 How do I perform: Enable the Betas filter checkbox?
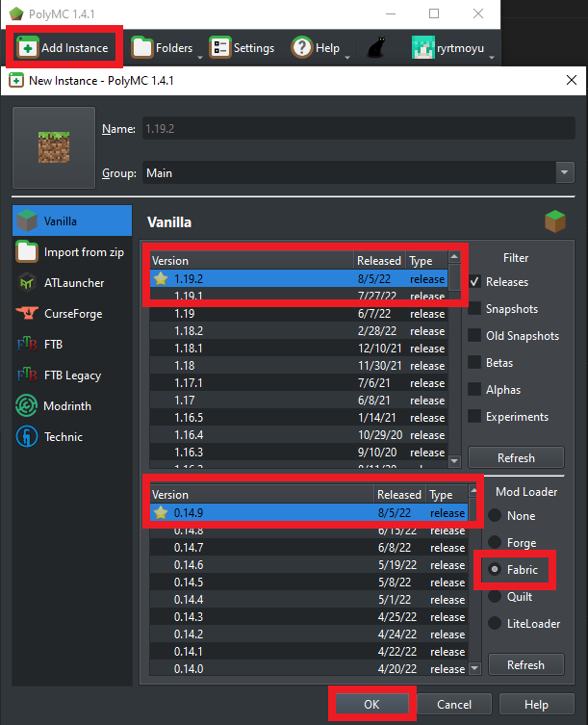[474, 362]
